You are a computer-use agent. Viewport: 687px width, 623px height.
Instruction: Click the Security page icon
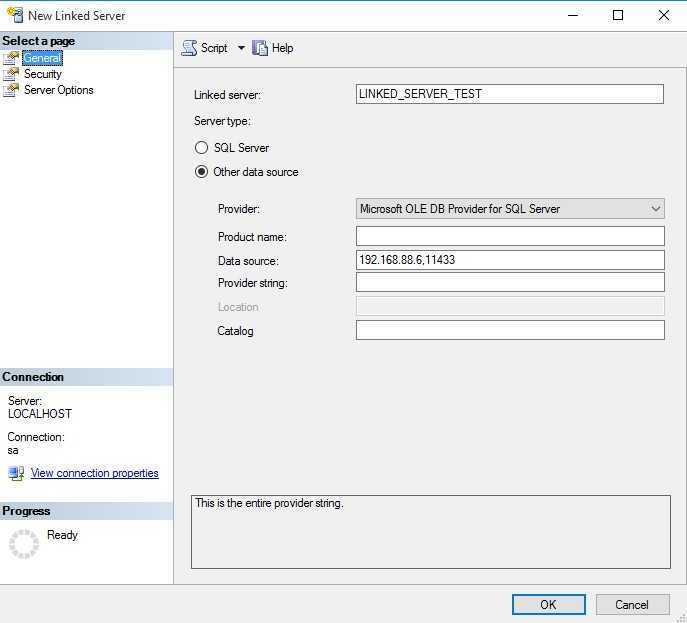click(11, 74)
